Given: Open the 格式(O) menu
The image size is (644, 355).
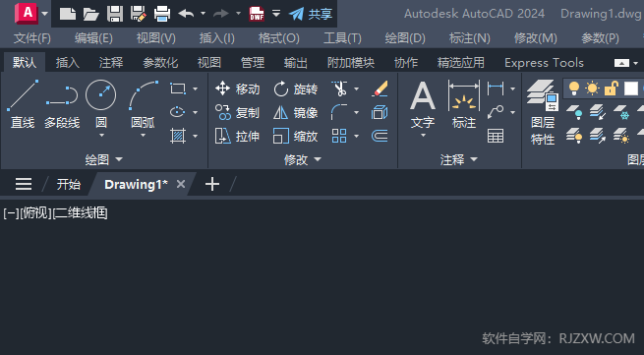Looking at the screenshot, I should click(279, 38).
